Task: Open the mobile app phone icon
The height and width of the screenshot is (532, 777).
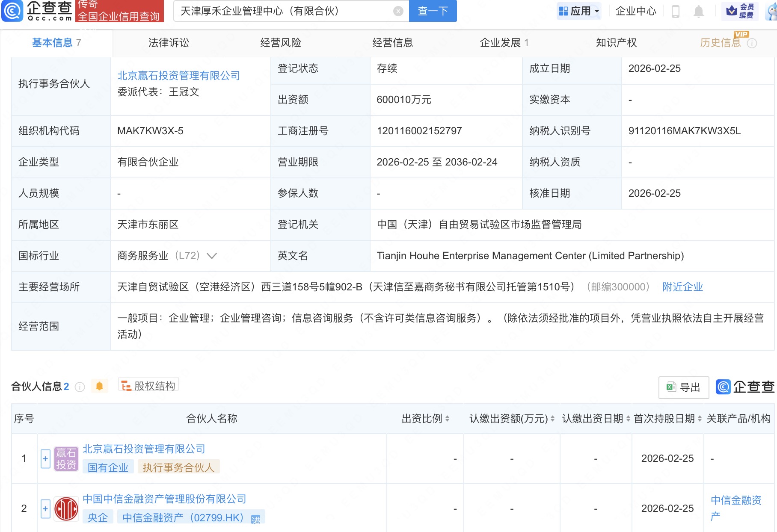Action: point(676,11)
